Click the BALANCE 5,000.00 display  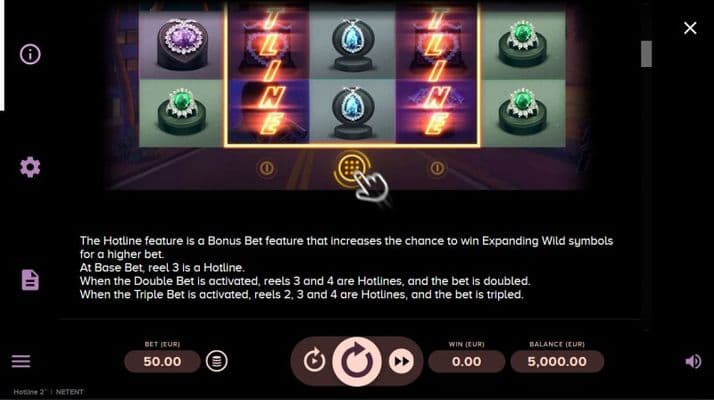click(557, 361)
